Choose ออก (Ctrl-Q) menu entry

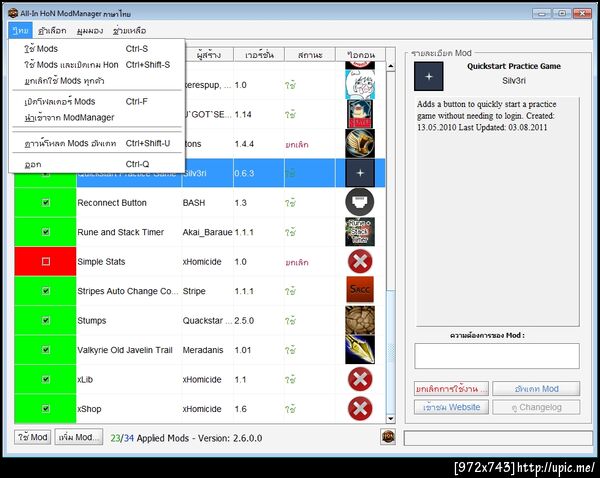(97, 164)
